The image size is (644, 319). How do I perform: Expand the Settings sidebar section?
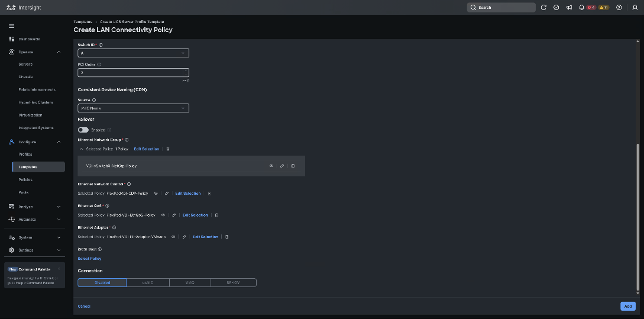(59, 250)
